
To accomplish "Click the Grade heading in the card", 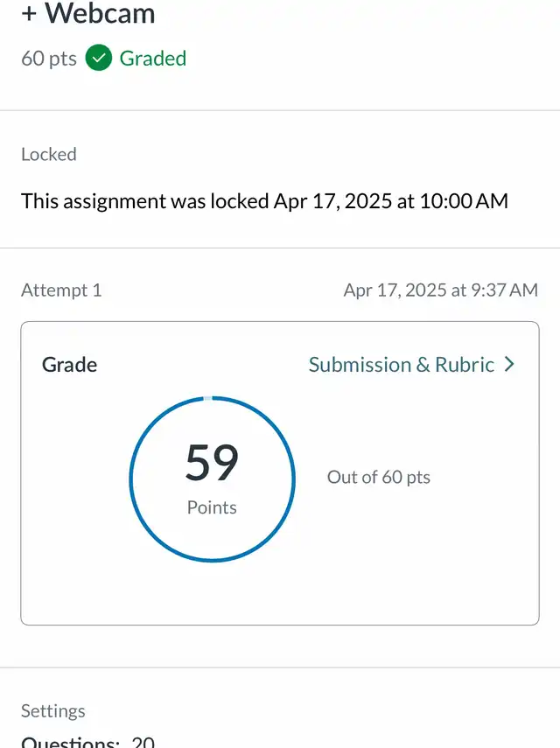I will coord(69,365).
